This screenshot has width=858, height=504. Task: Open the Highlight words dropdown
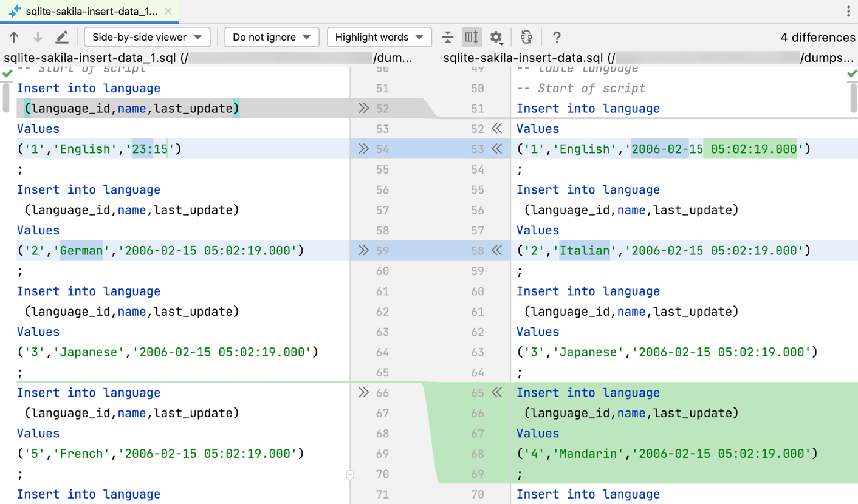(379, 38)
